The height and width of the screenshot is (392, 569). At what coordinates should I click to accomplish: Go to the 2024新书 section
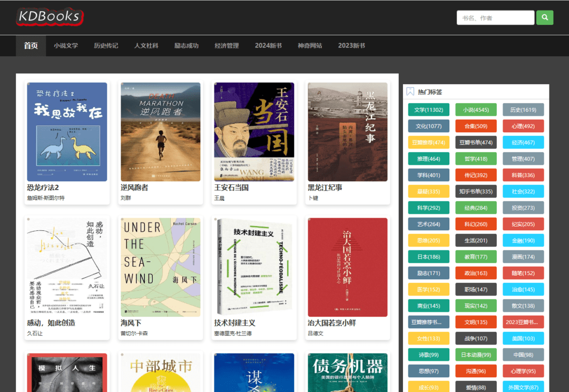268,46
